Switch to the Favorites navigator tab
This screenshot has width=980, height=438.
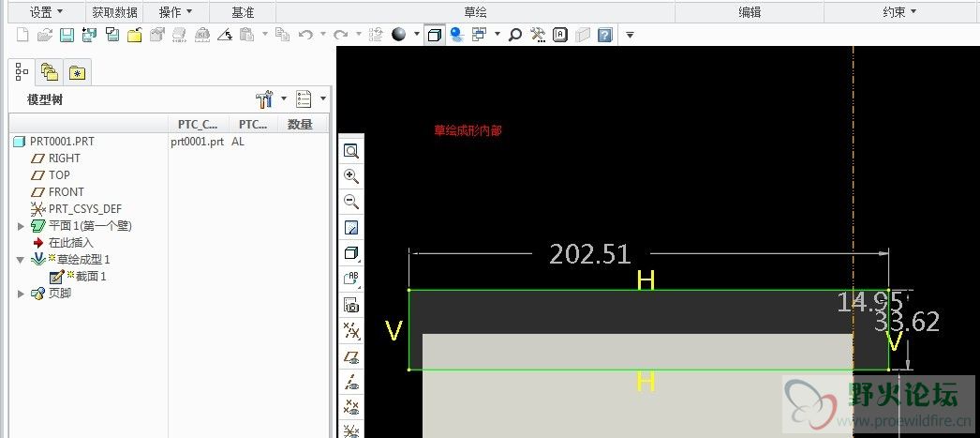pos(78,72)
